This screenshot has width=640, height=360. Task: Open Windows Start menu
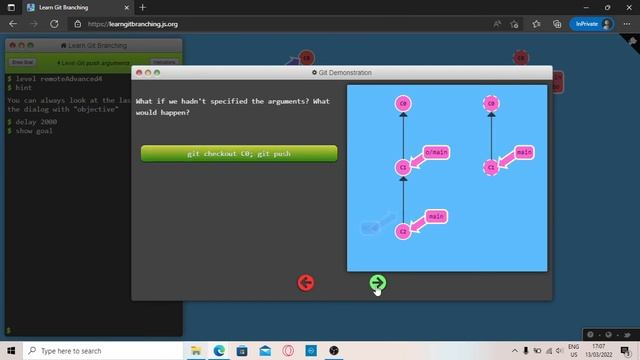tap(11, 351)
